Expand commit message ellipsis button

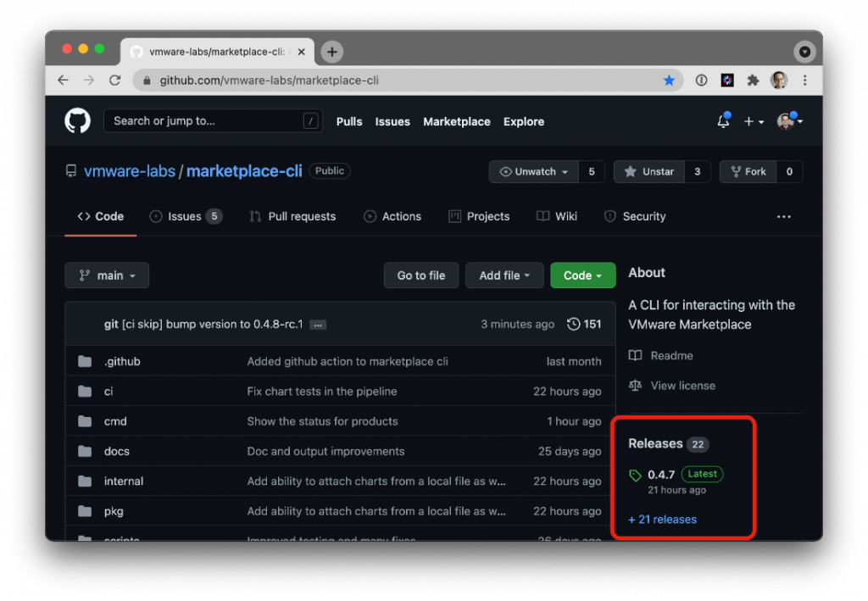318,325
